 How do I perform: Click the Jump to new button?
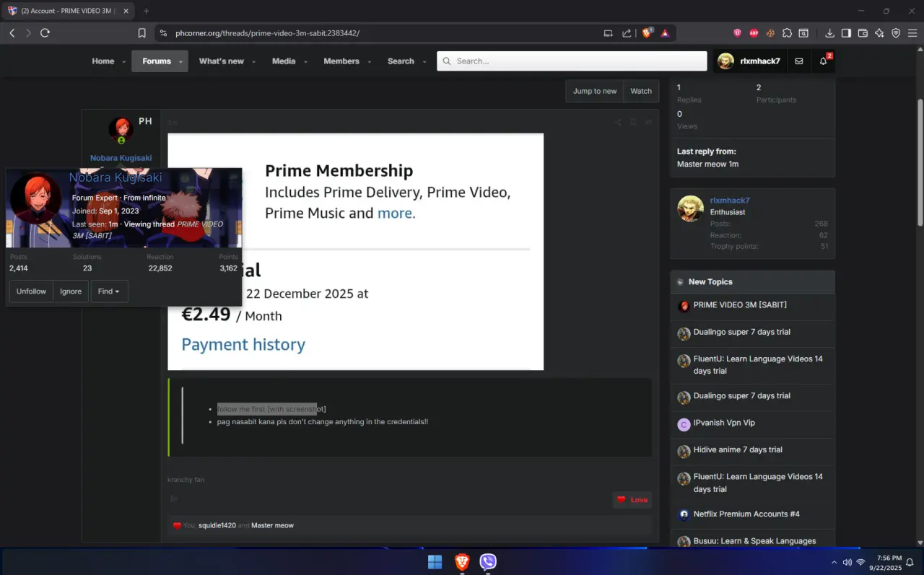[595, 91]
